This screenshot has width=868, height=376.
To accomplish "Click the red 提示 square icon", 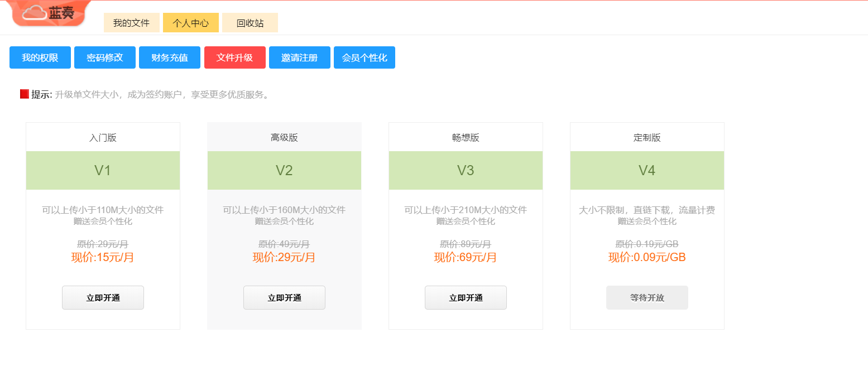I will tap(24, 94).
